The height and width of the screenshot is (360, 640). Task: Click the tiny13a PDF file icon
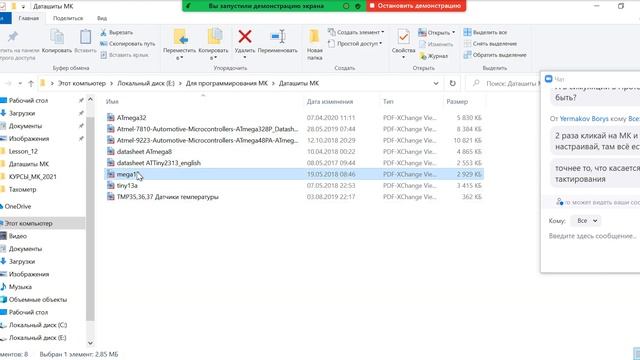coord(111,185)
